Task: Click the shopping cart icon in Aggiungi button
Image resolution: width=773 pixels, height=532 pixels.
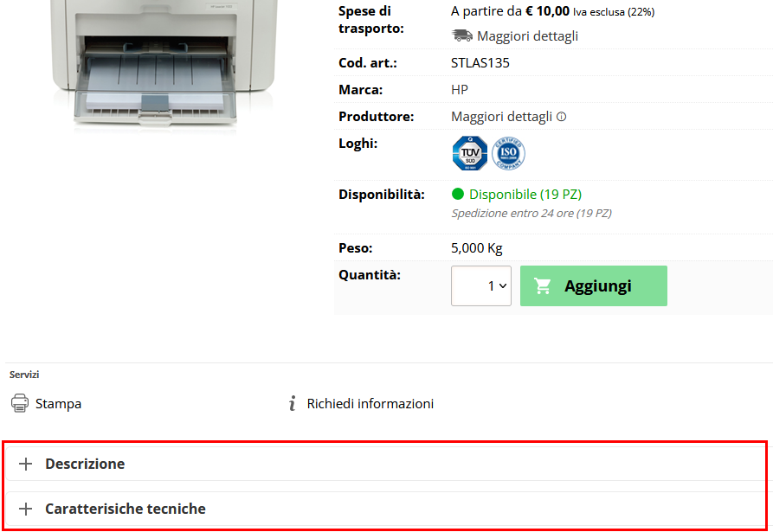Action: 542,285
